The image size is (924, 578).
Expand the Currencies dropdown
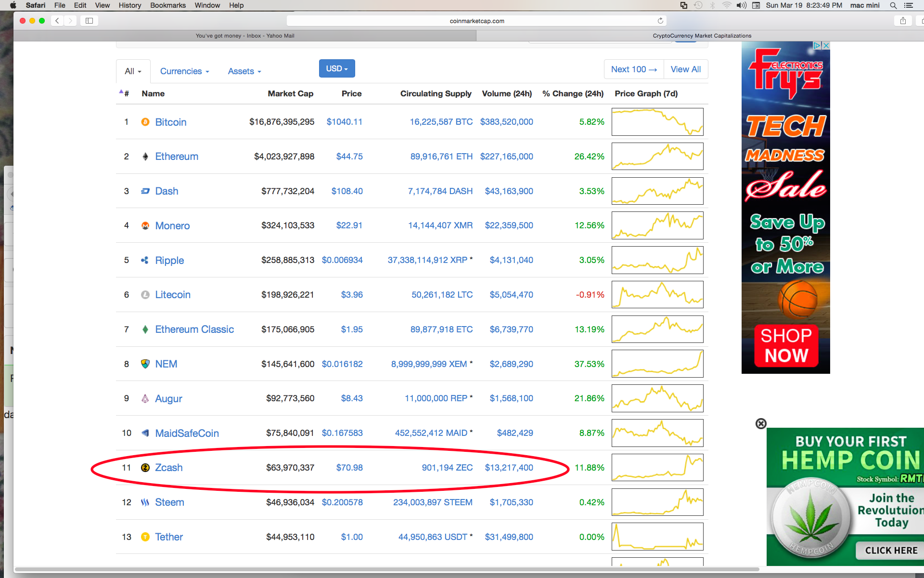point(185,71)
